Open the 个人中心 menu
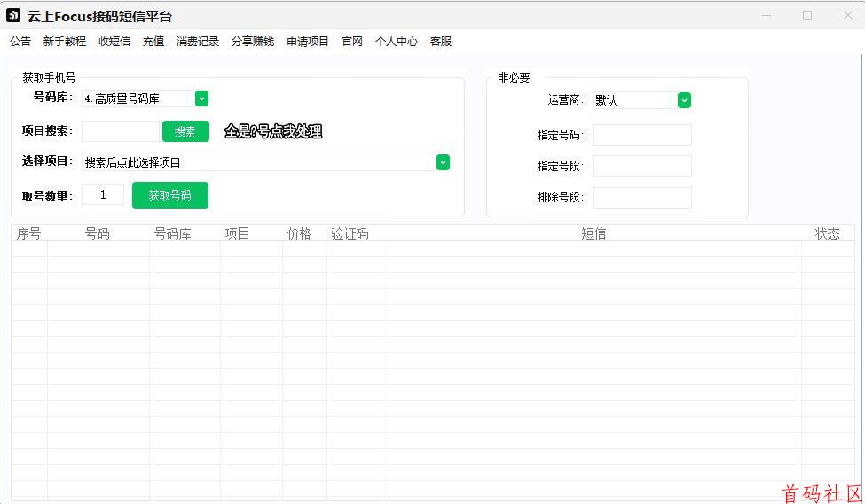 tap(396, 42)
